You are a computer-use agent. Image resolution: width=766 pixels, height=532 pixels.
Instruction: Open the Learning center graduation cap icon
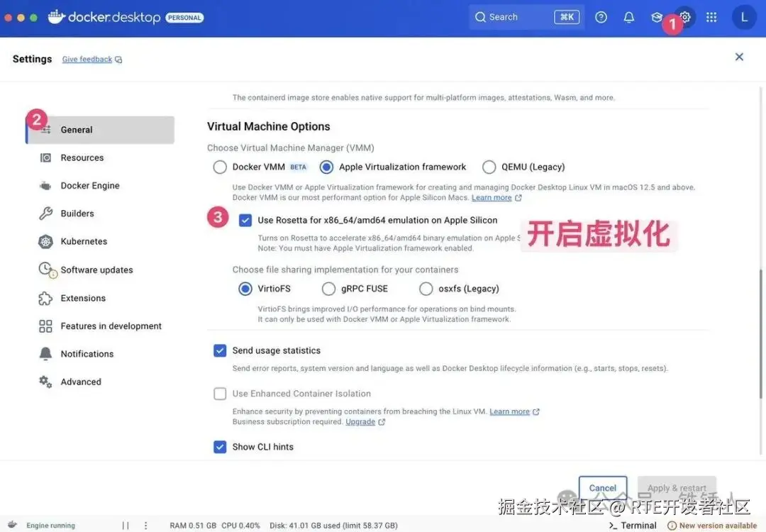point(657,17)
